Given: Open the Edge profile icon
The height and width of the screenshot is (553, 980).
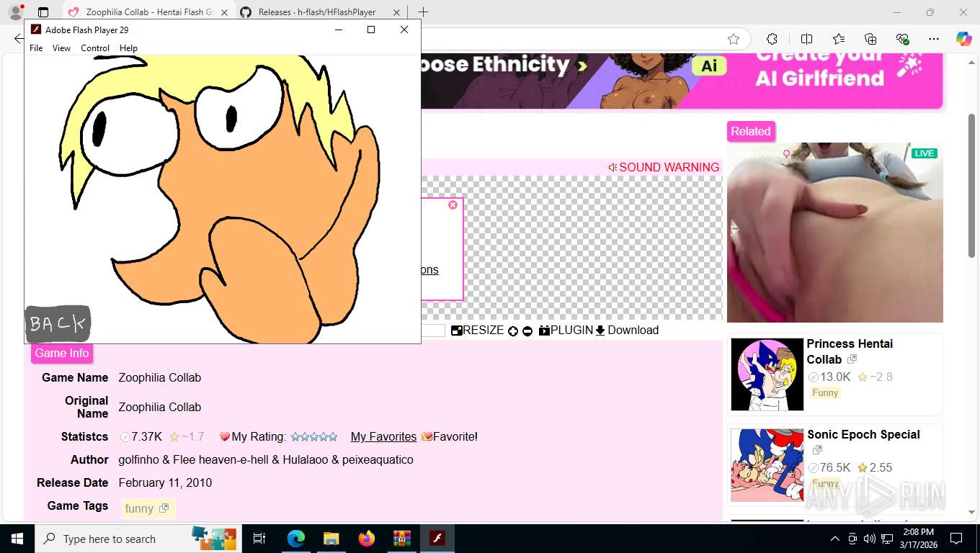Looking at the screenshot, I should tap(15, 12).
